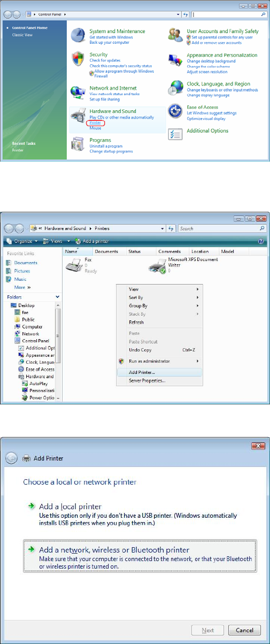The width and height of the screenshot is (270, 644).
Task: Select Network in the Folders tree
Action: [x=30, y=334]
